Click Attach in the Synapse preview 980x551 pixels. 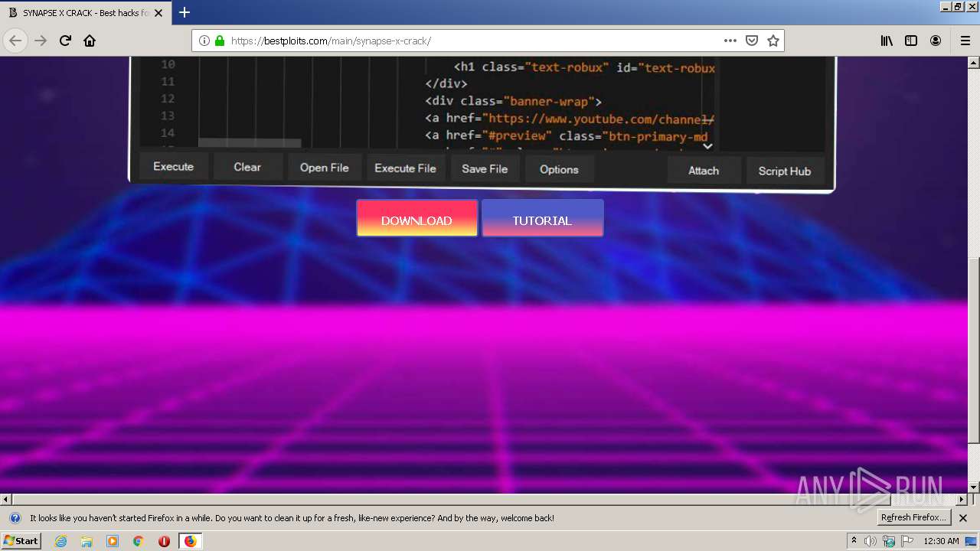[x=704, y=171]
